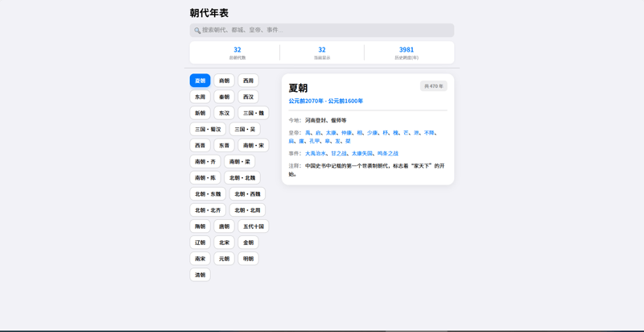644x332 pixels.
Task: Select the 辽朝 dynasty chip
Action: 200,243
